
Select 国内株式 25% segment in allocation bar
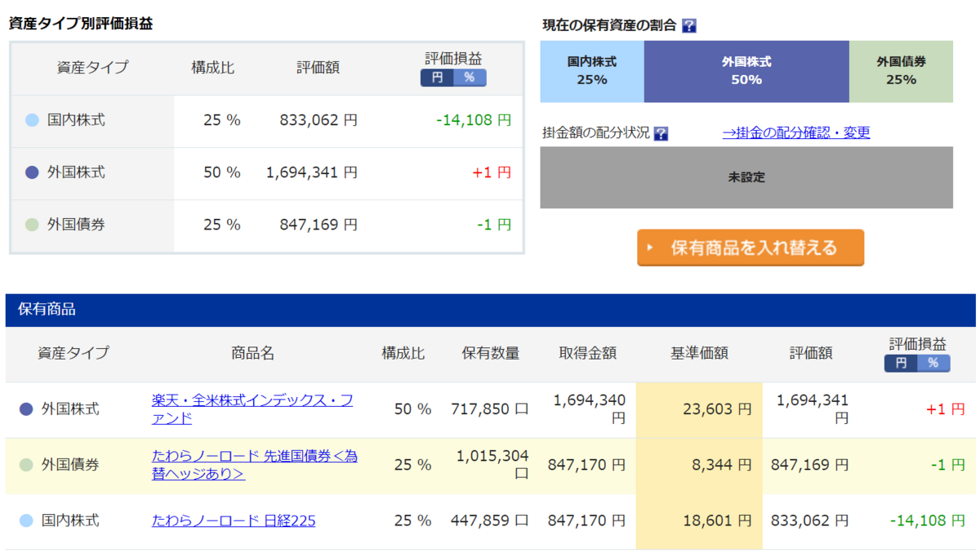(592, 71)
